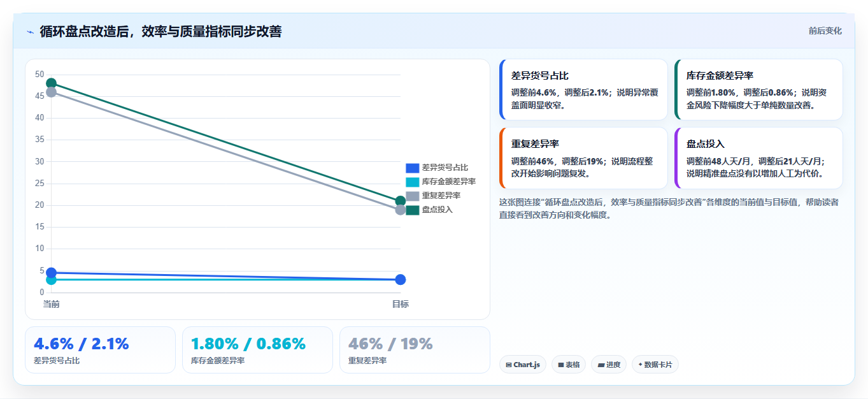Click the 差异货号占比 data point at 当前
The width and height of the screenshot is (868, 399).
(52, 273)
